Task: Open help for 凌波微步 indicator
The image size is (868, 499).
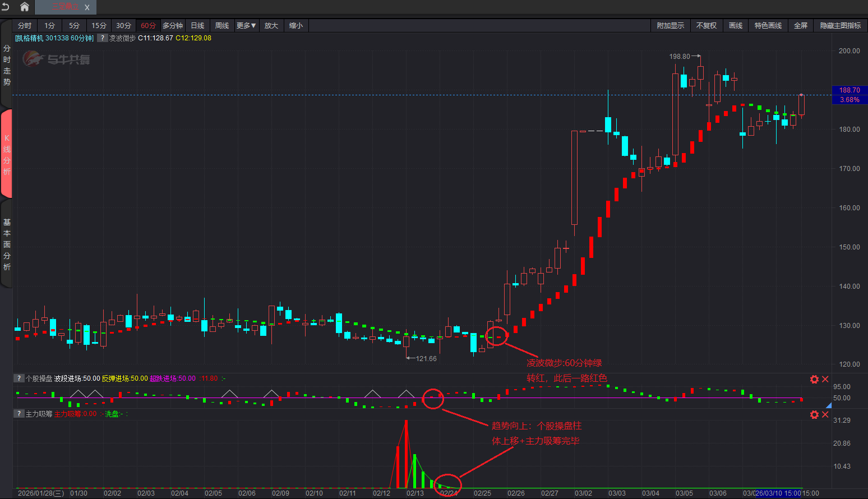Action: (102, 38)
